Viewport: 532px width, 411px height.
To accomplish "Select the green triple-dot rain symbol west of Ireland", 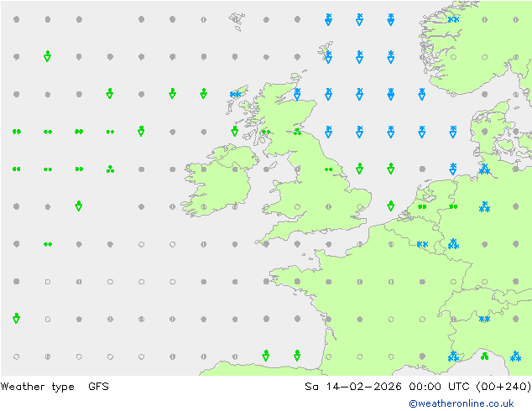I will (x=110, y=169).
